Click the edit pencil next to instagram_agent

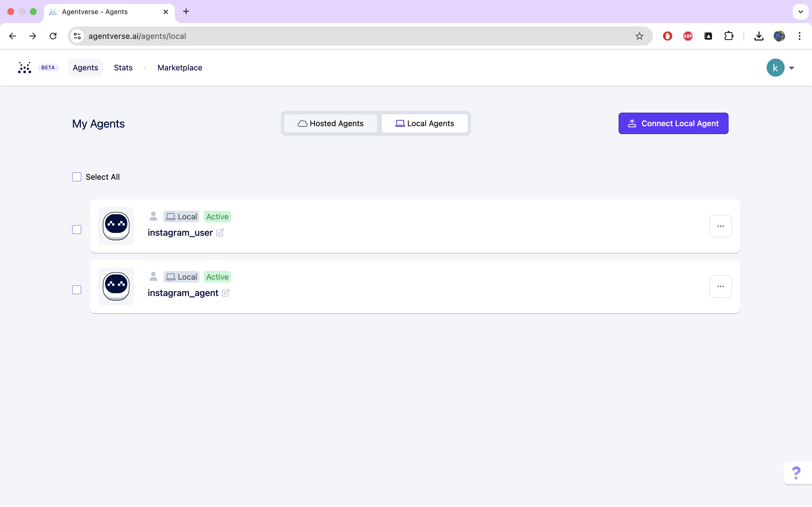(226, 293)
